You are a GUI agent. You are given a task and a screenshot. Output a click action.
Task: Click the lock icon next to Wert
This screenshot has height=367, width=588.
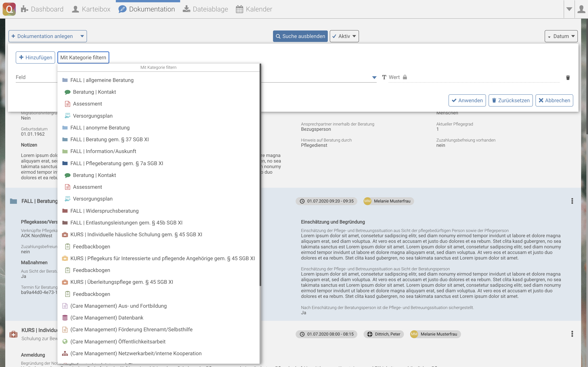tap(405, 77)
